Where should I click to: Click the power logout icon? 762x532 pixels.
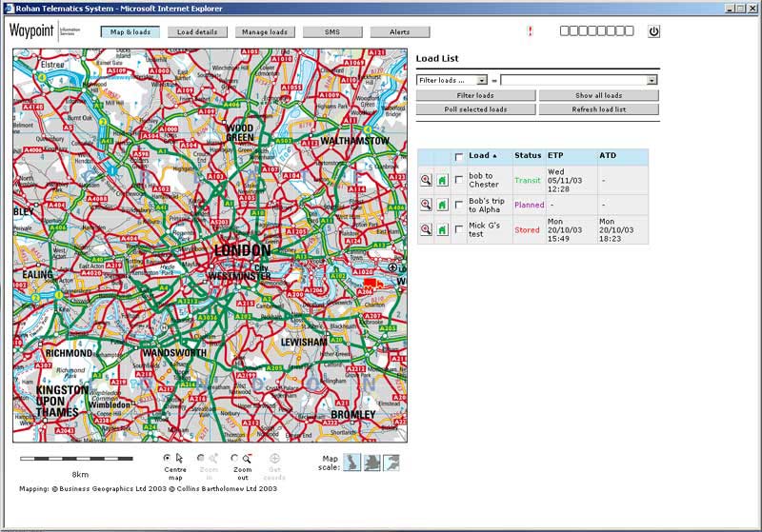653,31
